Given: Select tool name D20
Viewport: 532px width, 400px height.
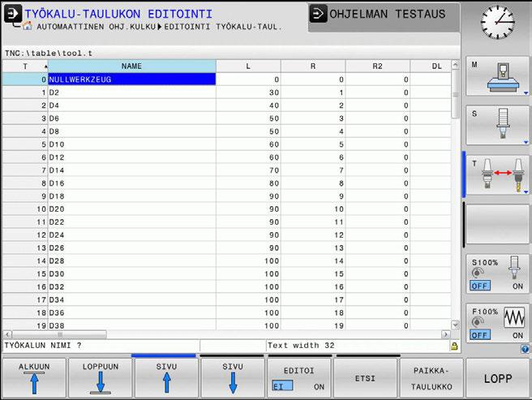Looking at the screenshot, I should click(x=131, y=209).
